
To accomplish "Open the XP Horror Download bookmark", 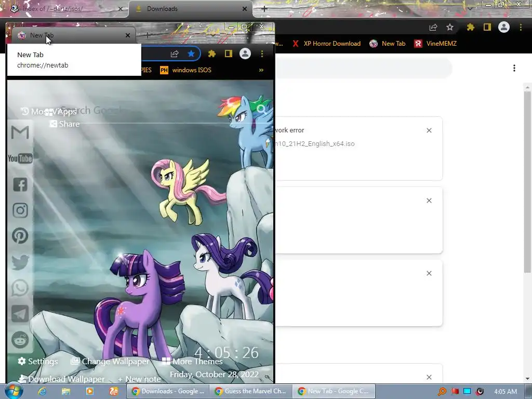I will click(327, 44).
